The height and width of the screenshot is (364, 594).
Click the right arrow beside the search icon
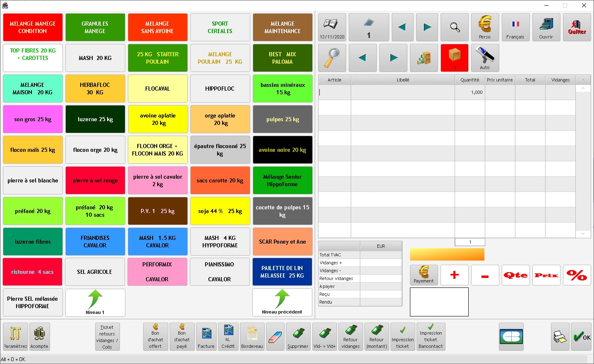pos(427,27)
